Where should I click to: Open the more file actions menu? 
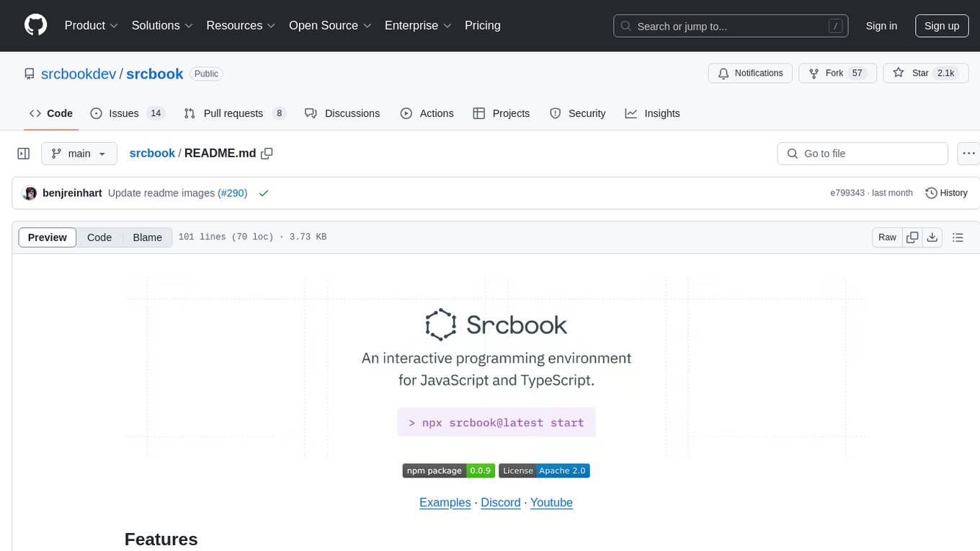(x=968, y=154)
